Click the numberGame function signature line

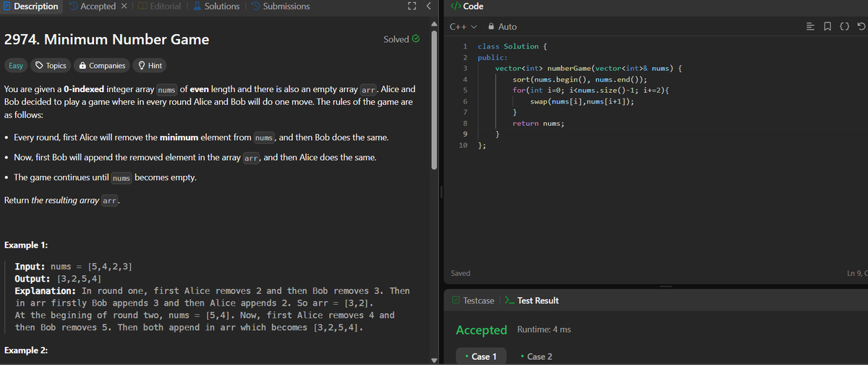click(588, 68)
